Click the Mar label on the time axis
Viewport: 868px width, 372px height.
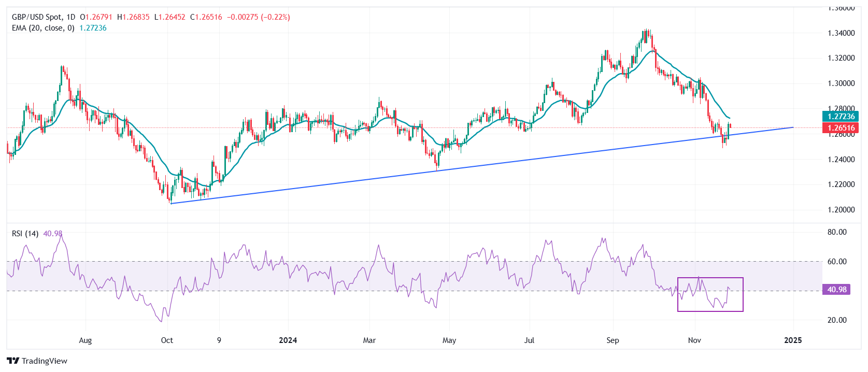click(369, 340)
